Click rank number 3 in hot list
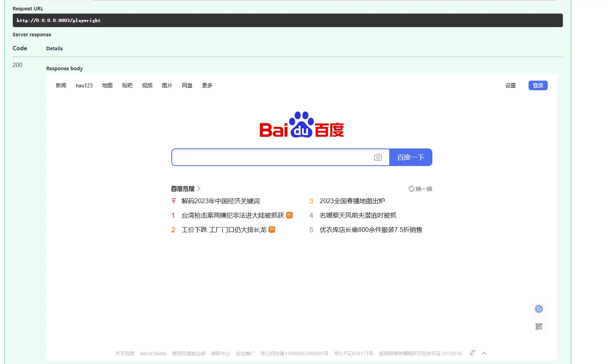This screenshot has width=608, height=364. (311, 201)
